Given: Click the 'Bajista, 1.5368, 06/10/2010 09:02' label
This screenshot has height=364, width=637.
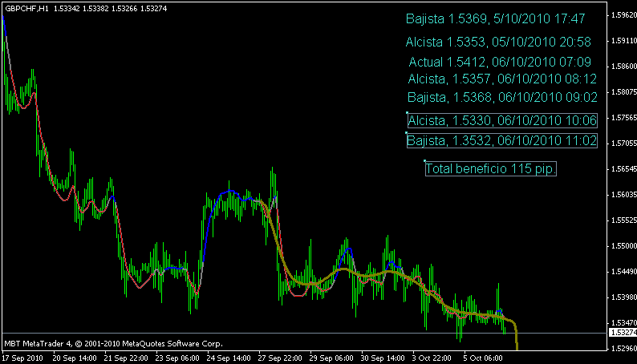Looking at the screenshot, I should click(502, 97).
